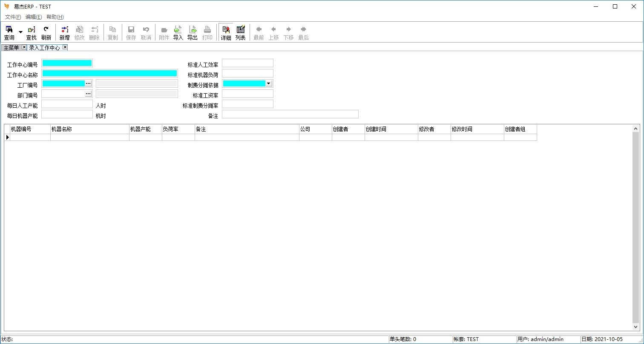The image size is (644, 344).
Task: Click the 查询 (Query) toolbar icon
Action: 9,32
